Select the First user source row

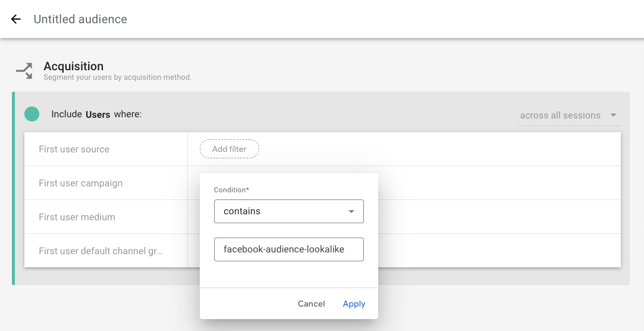(74, 149)
